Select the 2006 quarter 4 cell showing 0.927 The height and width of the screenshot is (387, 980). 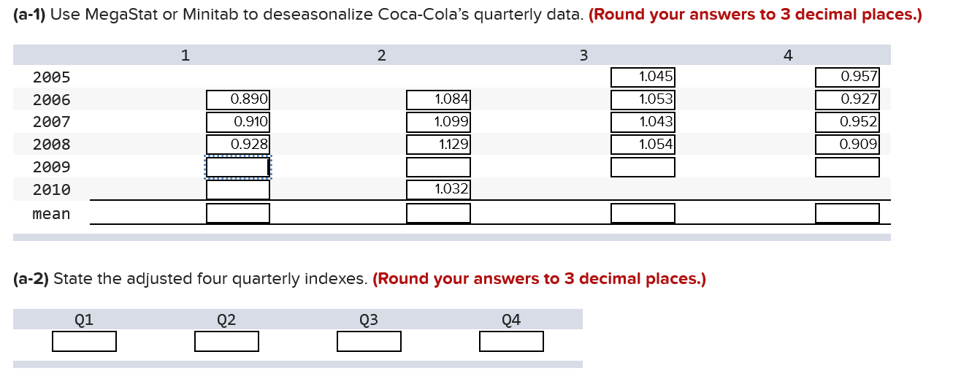click(x=847, y=99)
